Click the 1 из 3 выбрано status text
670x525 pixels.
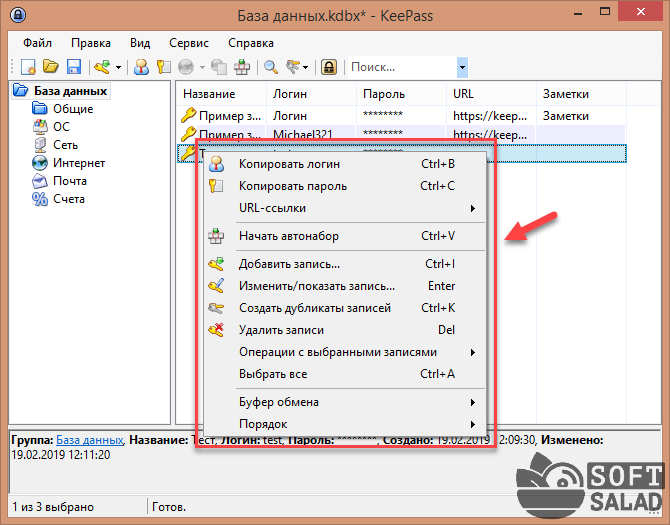(53, 507)
